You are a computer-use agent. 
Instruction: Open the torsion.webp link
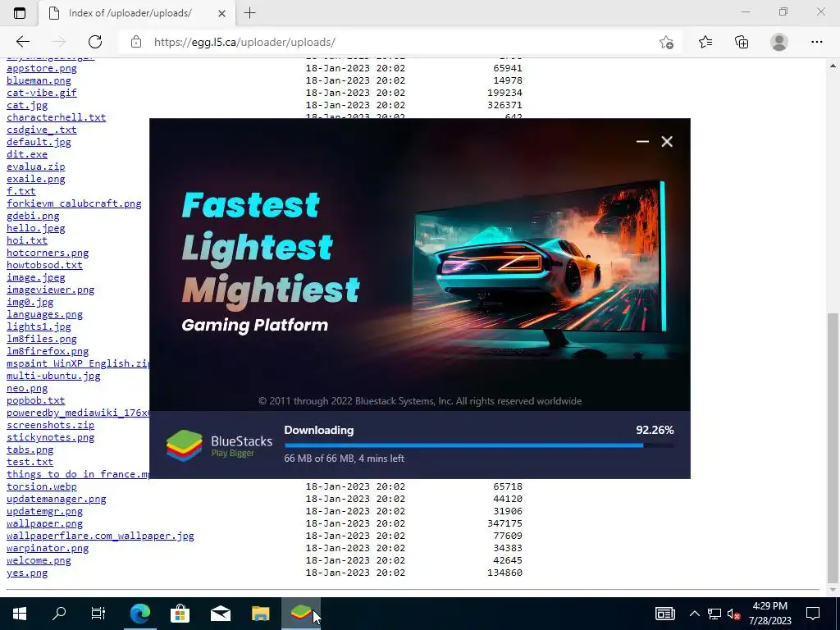point(42,487)
